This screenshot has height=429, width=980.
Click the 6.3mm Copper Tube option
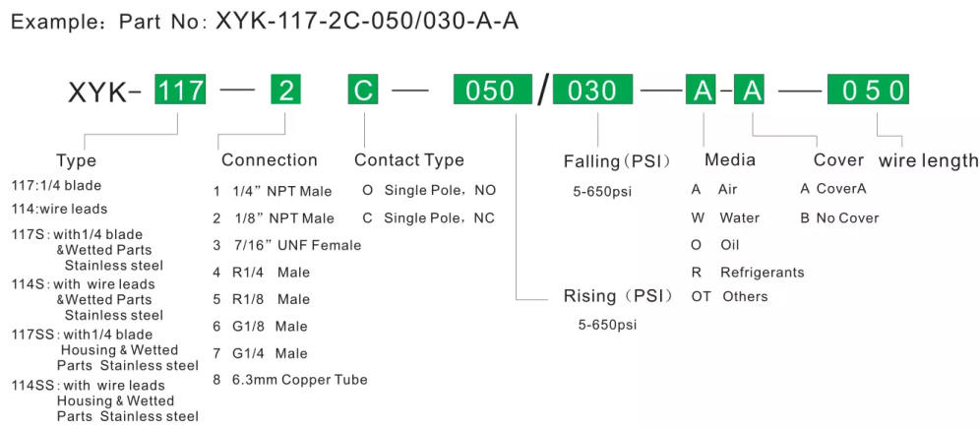(x=290, y=380)
